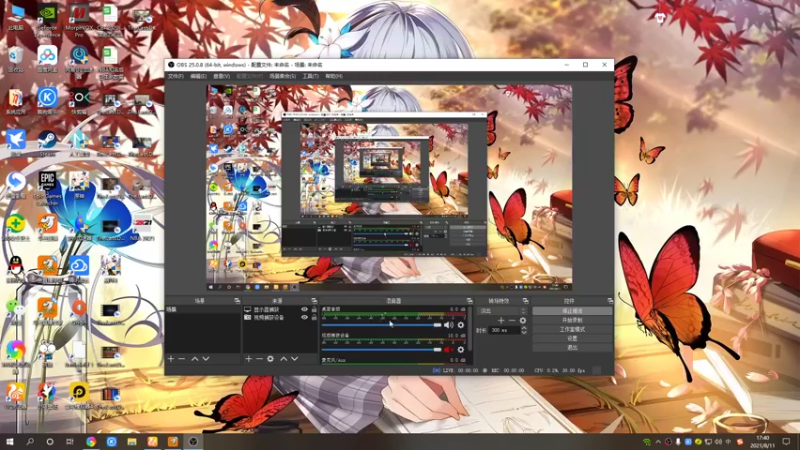Hide the 显示器捕获 source with its eye icon
This screenshot has width=800, height=450.
tap(305, 310)
